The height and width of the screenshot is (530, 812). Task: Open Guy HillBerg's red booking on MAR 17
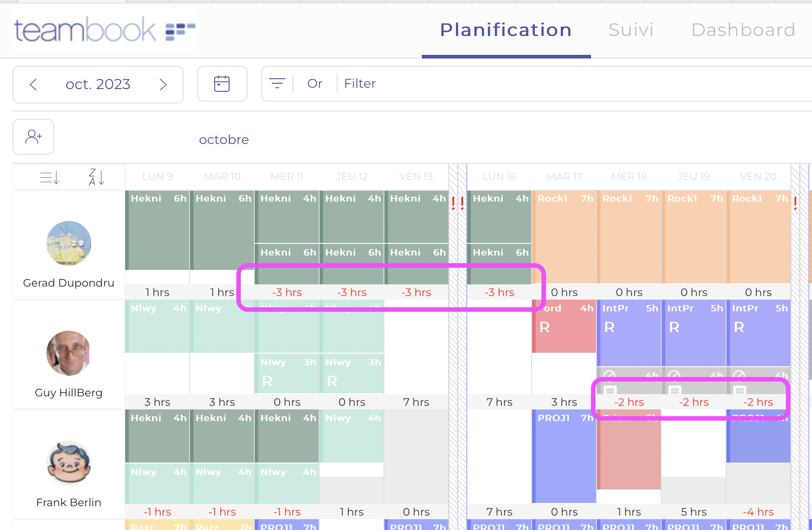(x=564, y=326)
